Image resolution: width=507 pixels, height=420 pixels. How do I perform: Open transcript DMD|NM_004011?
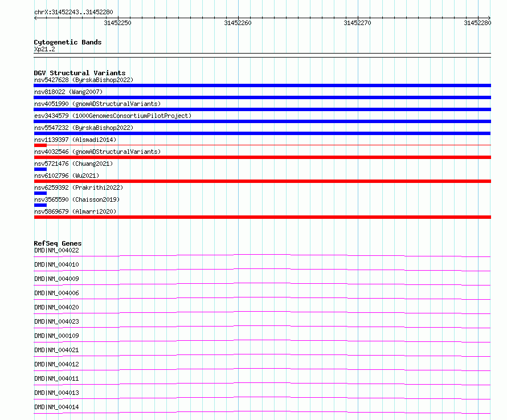tap(56, 378)
